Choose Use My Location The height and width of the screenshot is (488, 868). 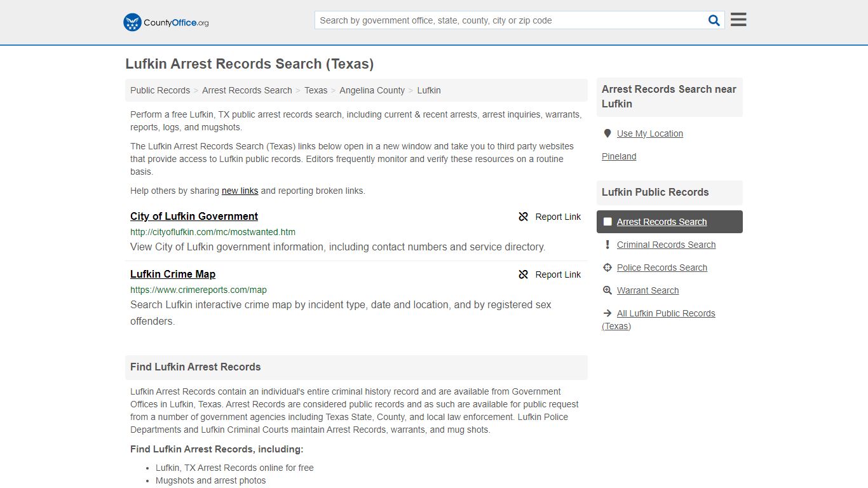click(x=650, y=133)
